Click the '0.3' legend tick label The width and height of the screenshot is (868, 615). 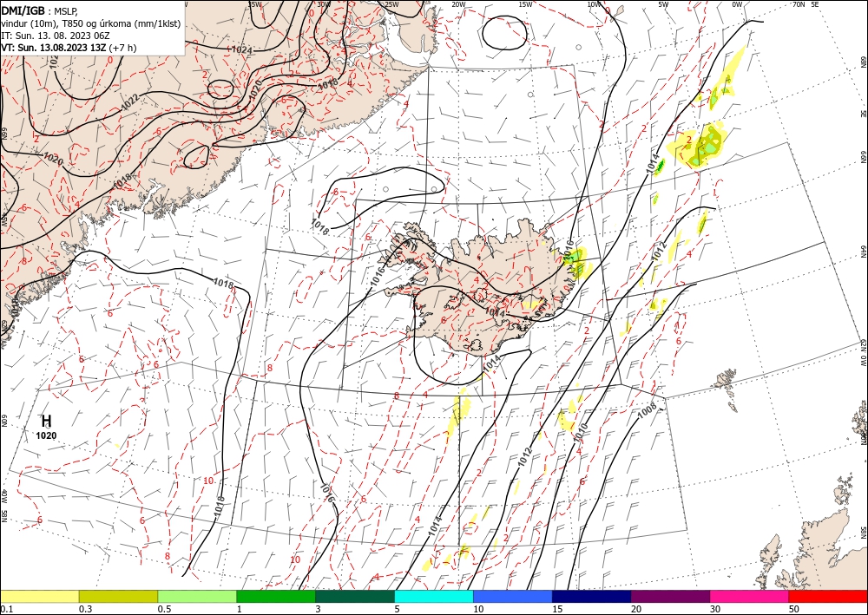(85, 609)
